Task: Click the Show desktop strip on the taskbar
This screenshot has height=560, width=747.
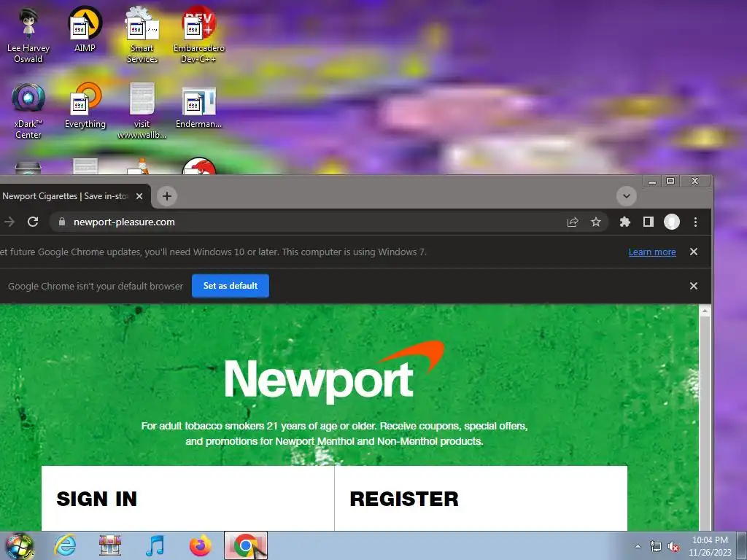Action: (742, 545)
